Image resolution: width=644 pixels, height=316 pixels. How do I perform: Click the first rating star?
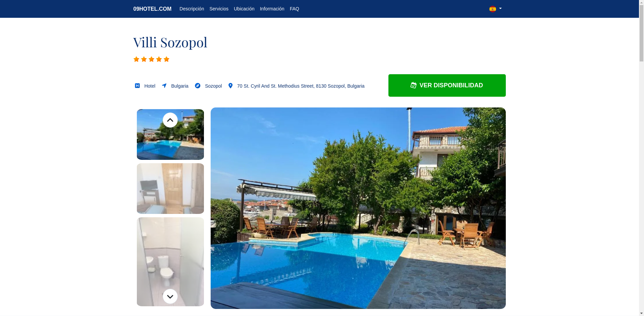(x=136, y=59)
